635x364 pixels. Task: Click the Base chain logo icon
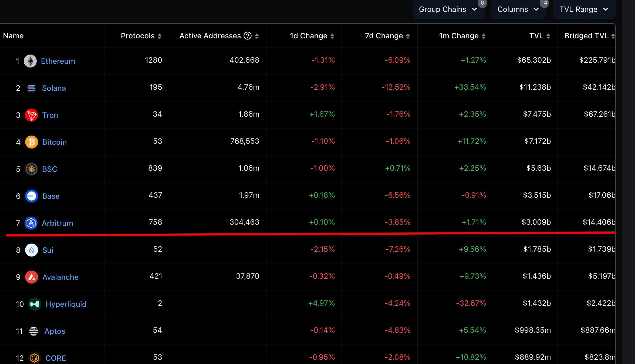click(31, 196)
